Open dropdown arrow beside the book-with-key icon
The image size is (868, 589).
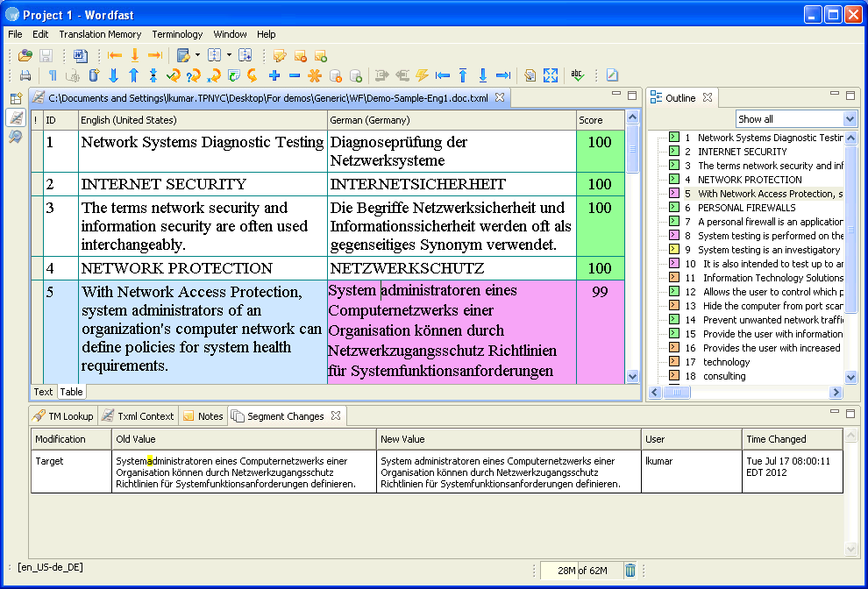coord(197,55)
